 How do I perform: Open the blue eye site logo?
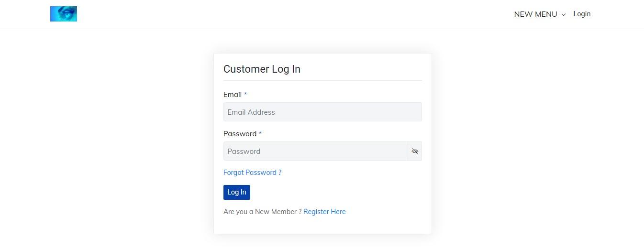click(x=64, y=14)
